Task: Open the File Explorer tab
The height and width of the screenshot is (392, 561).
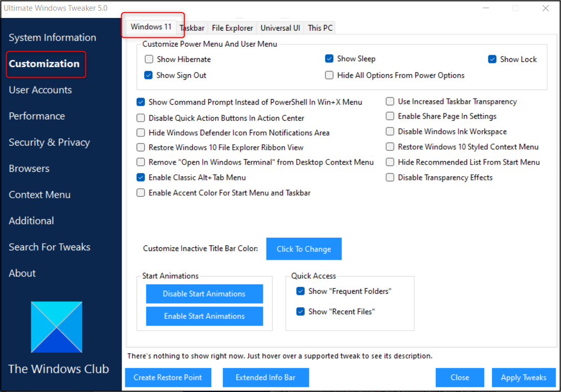Action: coord(232,28)
